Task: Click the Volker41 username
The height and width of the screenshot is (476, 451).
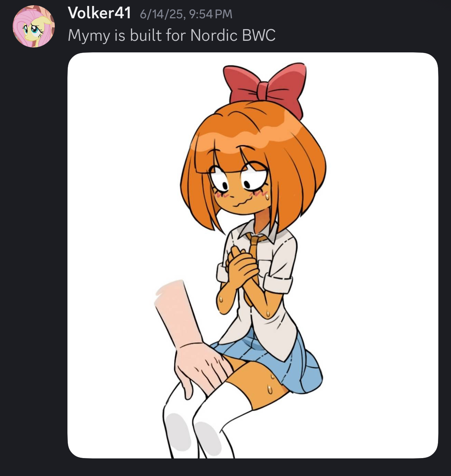Action: tap(99, 13)
